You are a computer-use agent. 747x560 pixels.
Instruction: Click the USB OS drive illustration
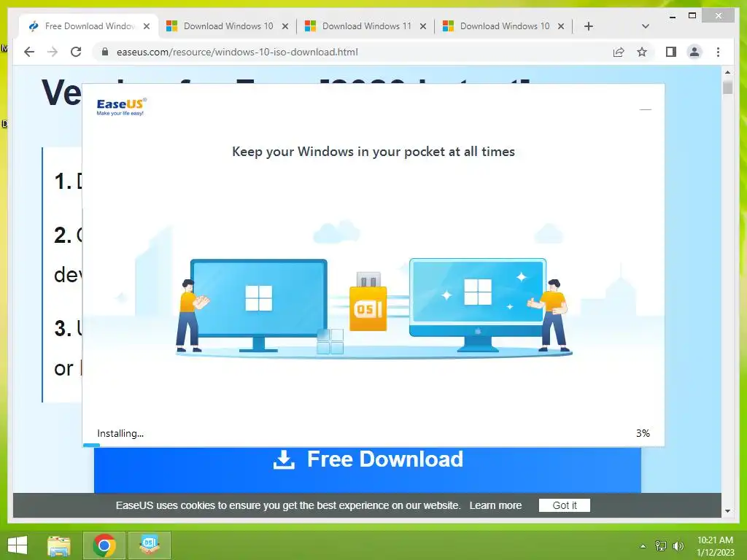point(368,302)
